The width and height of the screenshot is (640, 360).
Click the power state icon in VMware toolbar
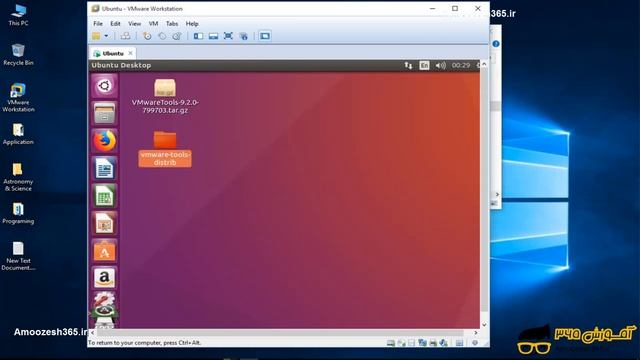tap(96, 36)
